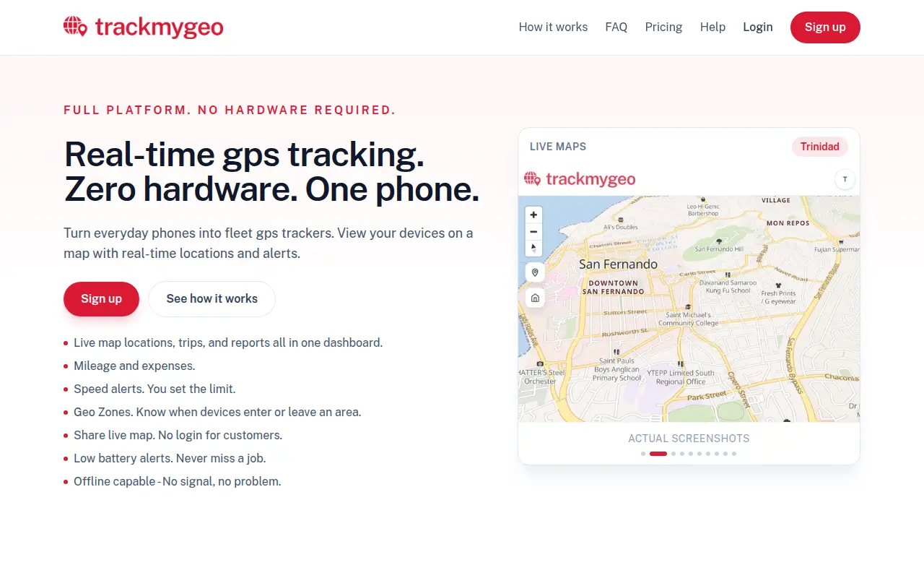Click YTEPP Limited South Regional Office label
The height and width of the screenshot is (578, 924).
681,377
